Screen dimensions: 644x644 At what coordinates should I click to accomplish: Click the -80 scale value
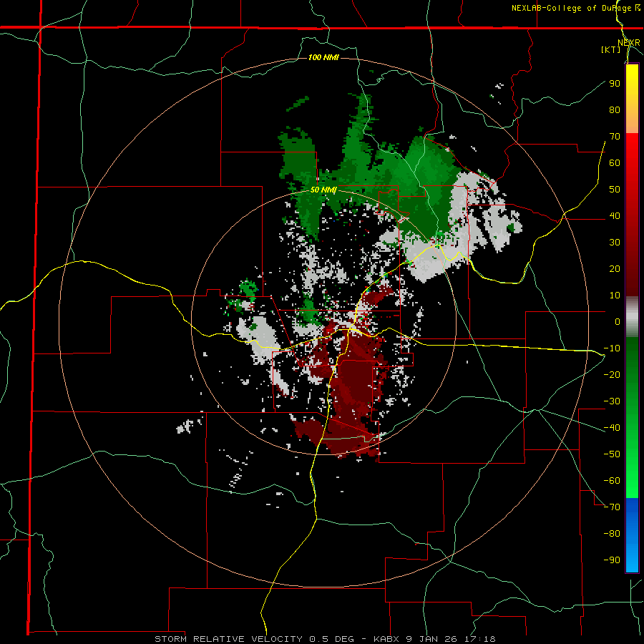[612, 534]
